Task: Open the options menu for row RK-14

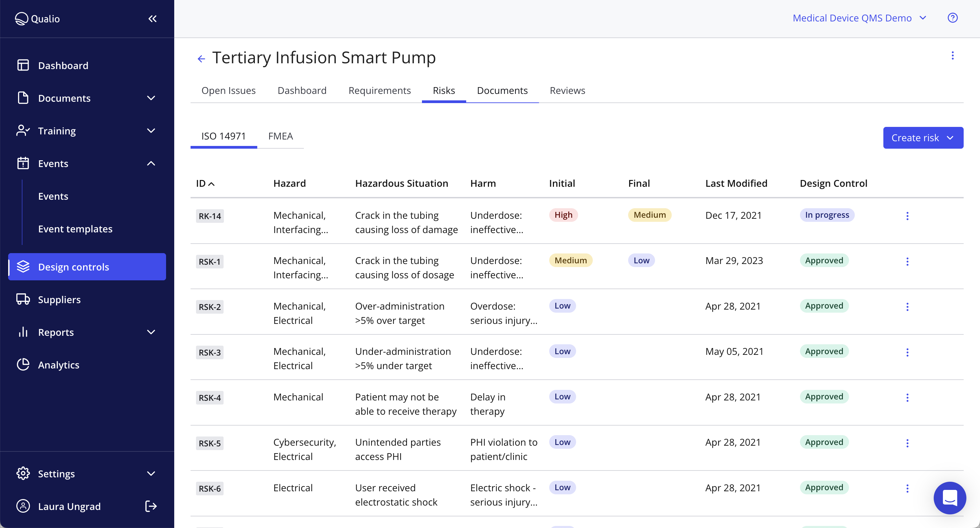Action: 907,216
